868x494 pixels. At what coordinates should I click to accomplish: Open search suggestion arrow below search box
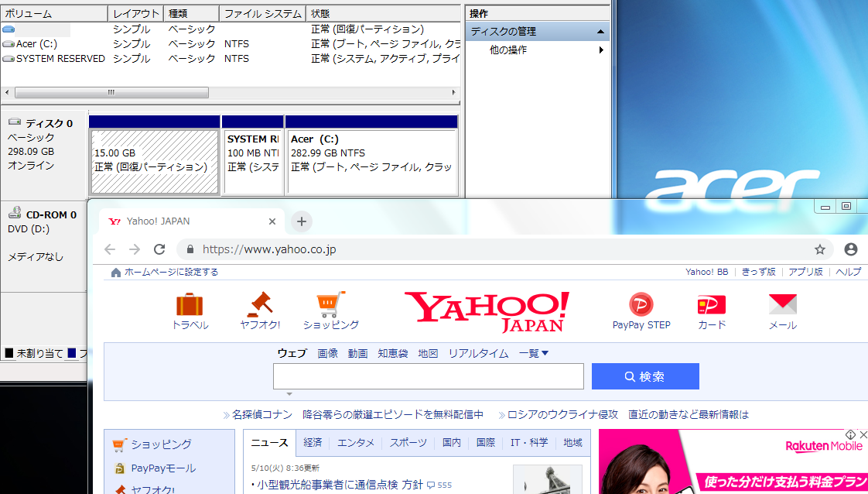pyautogui.click(x=289, y=394)
